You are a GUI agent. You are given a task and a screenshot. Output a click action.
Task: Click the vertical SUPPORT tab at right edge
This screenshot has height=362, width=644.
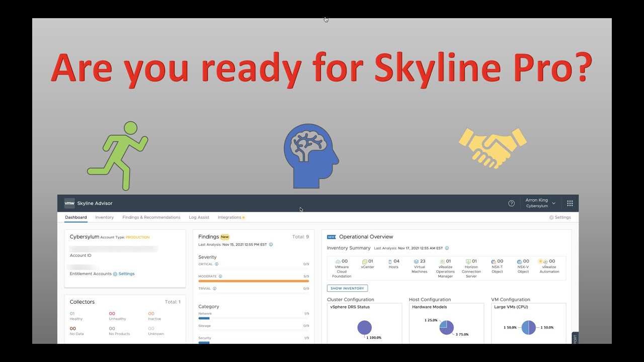click(x=575, y=338)
